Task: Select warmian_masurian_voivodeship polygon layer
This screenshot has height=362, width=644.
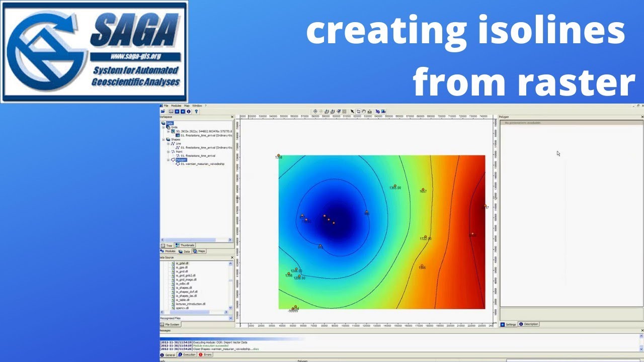Action: [203, 164]
